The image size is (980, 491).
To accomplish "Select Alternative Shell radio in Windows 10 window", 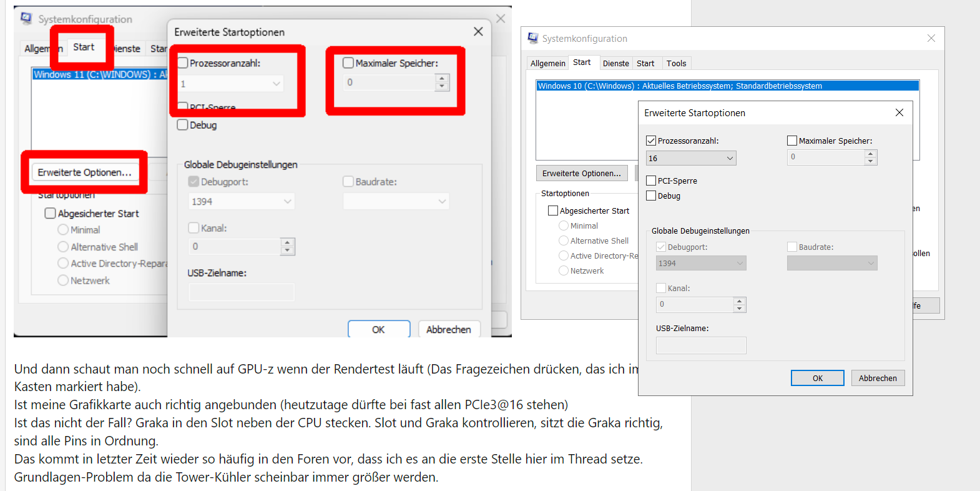I will pyautogui.click(x=564, y=241).
